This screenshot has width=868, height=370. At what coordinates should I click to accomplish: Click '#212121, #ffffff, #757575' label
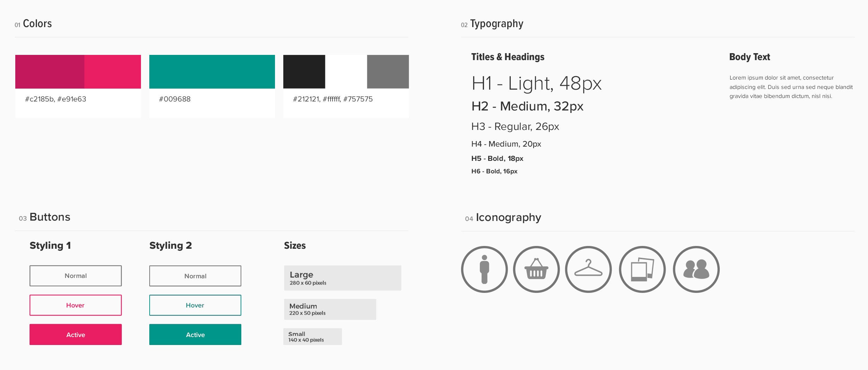pyautogui.click(x=333, y=99)
